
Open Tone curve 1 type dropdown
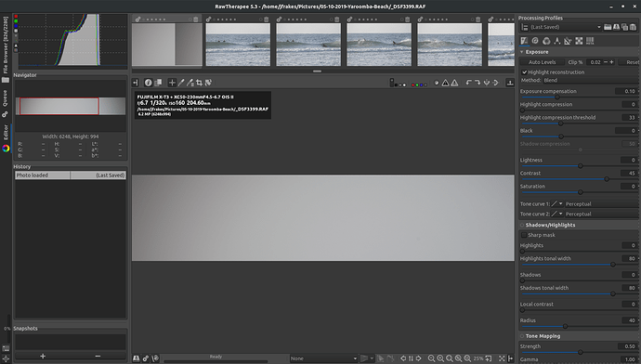click(x=557, y=204)
